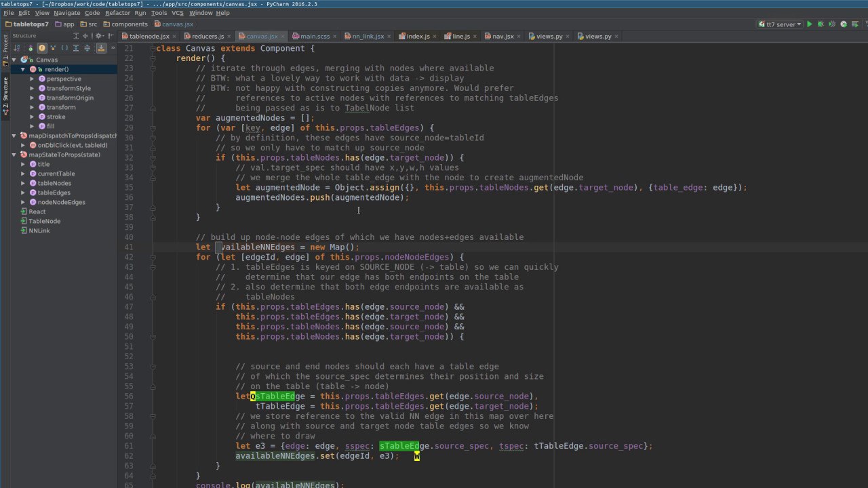Open the Refactor menu
This screenshot has width=868, height=488.
[x=117, y=13]
